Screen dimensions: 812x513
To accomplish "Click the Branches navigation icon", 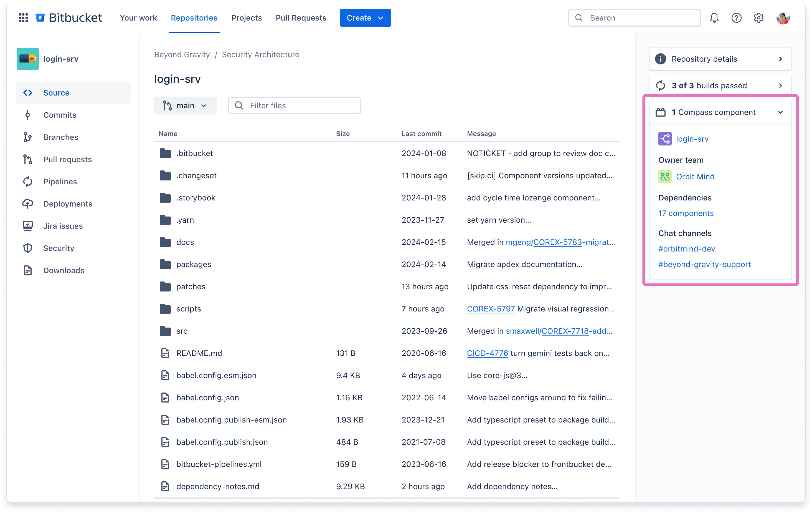I will tap(28, 137).
